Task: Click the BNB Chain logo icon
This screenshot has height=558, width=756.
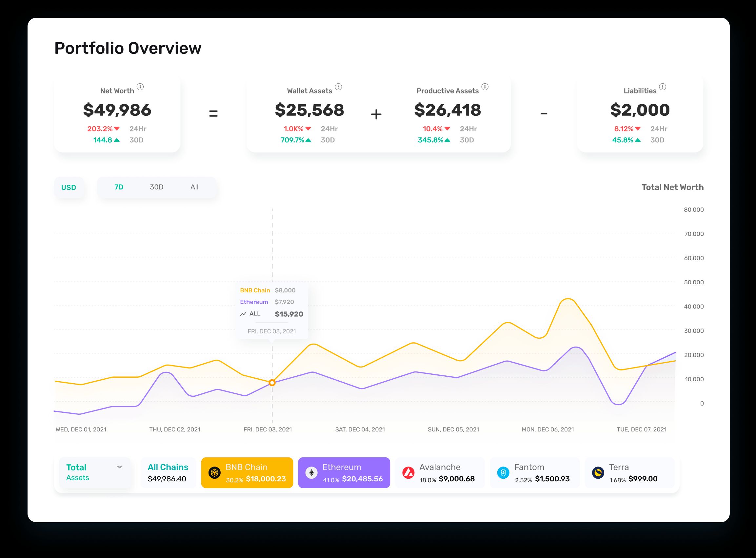Action: 214,472
